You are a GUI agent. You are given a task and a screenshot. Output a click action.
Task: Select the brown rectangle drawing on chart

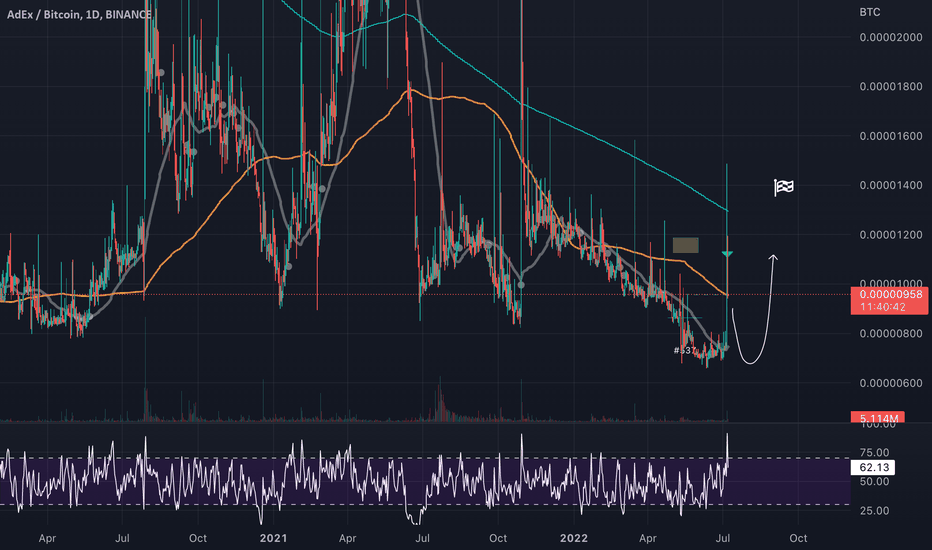(685, 245)
